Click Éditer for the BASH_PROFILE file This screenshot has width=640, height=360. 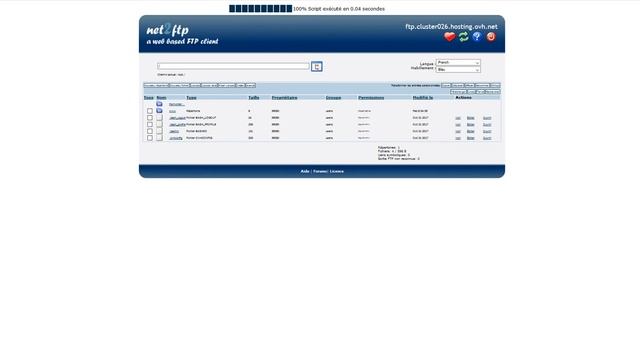coord(471,124)
